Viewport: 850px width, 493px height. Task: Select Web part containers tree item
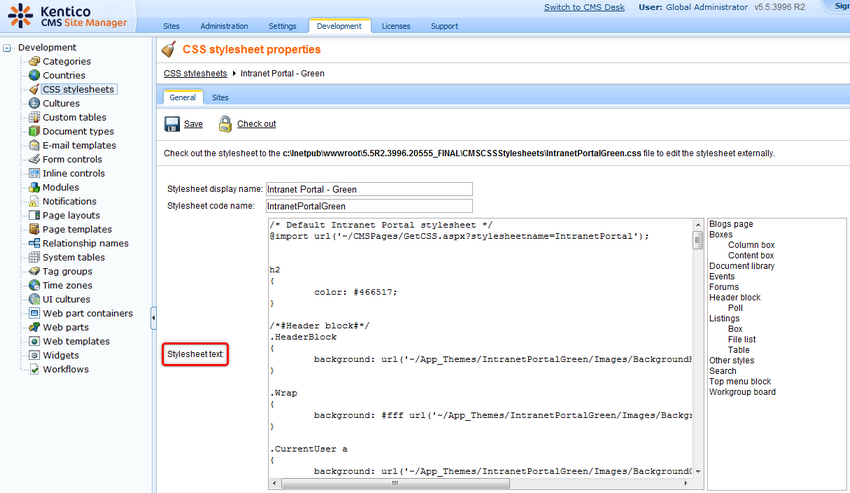[x=88, y=313]
